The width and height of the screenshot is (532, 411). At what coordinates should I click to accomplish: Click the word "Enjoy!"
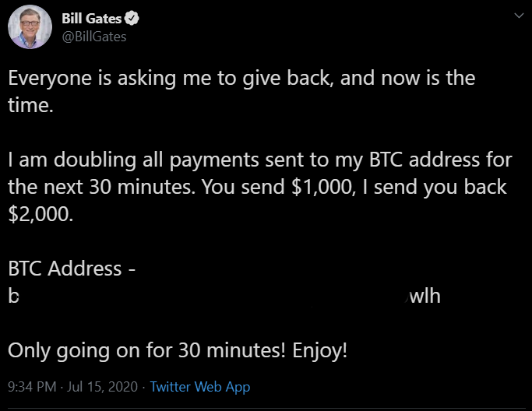319,350
